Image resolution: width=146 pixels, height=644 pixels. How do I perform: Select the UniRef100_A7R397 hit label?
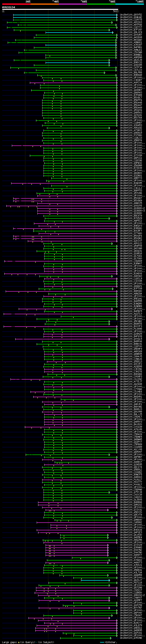point(131,45)
